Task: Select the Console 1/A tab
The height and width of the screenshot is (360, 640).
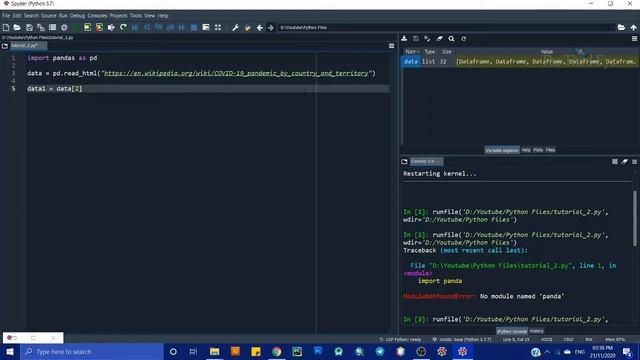Action: point(426,162)
